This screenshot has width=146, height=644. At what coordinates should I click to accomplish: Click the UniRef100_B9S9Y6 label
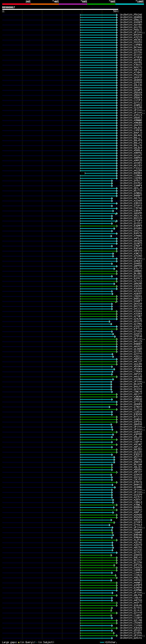tap(131, 35)
